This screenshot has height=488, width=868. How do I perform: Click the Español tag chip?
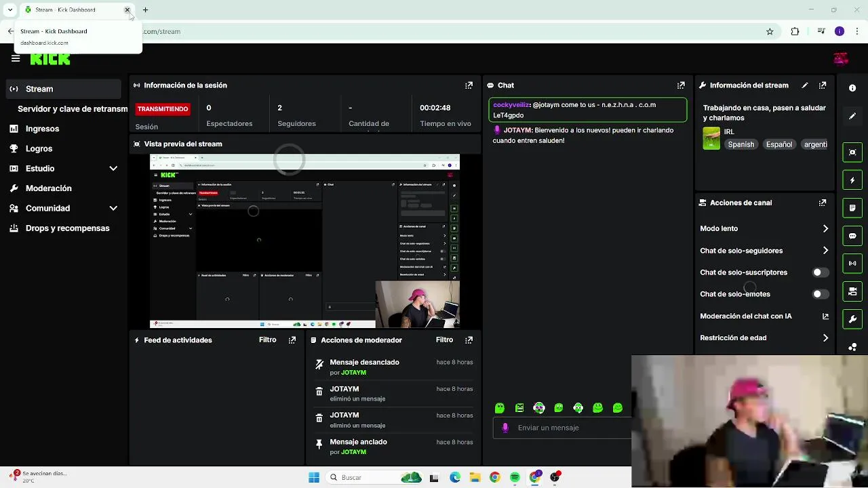(779, 144)
